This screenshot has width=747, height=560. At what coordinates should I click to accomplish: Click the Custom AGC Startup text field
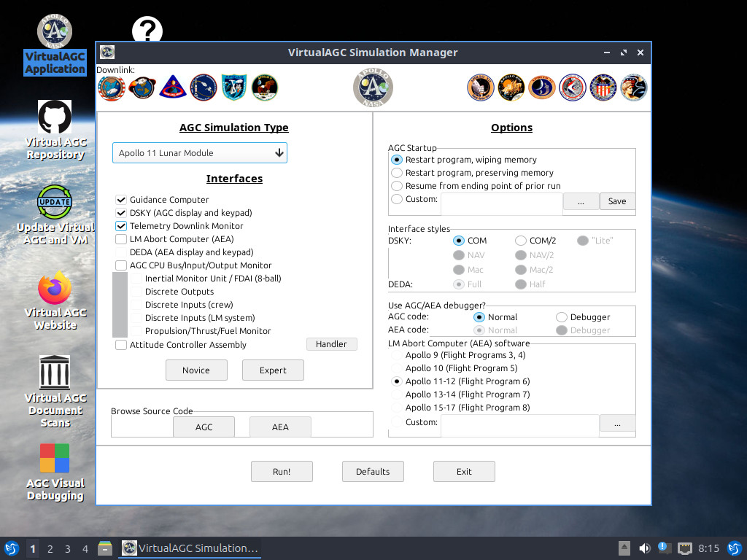pos(502,204)
